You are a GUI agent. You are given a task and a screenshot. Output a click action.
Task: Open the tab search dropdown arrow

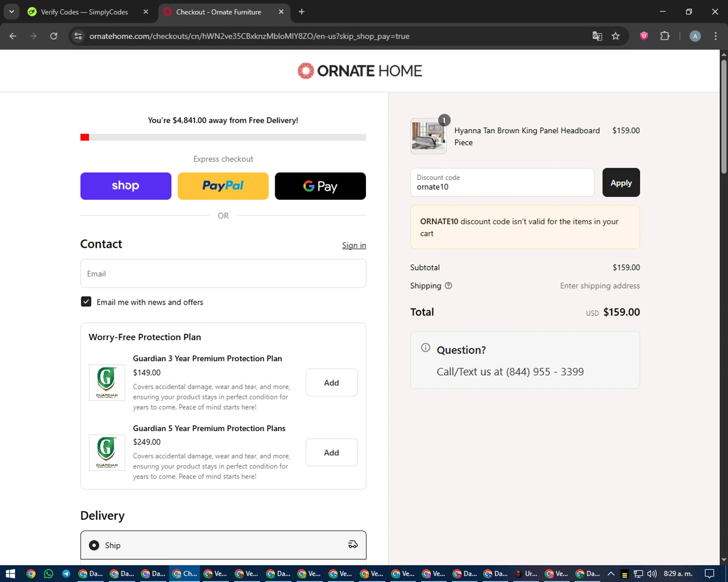tap(11, 12)
